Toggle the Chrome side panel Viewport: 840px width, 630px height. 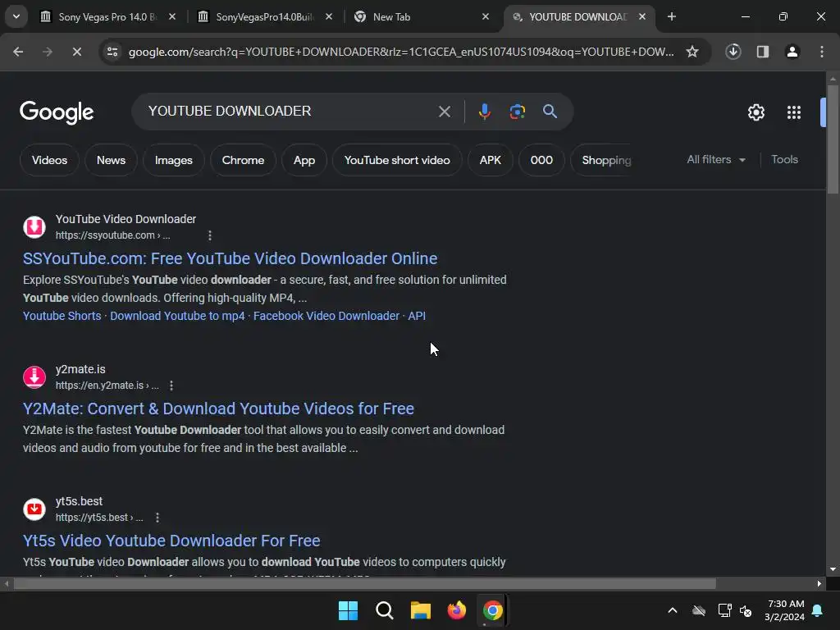[762, 52]
